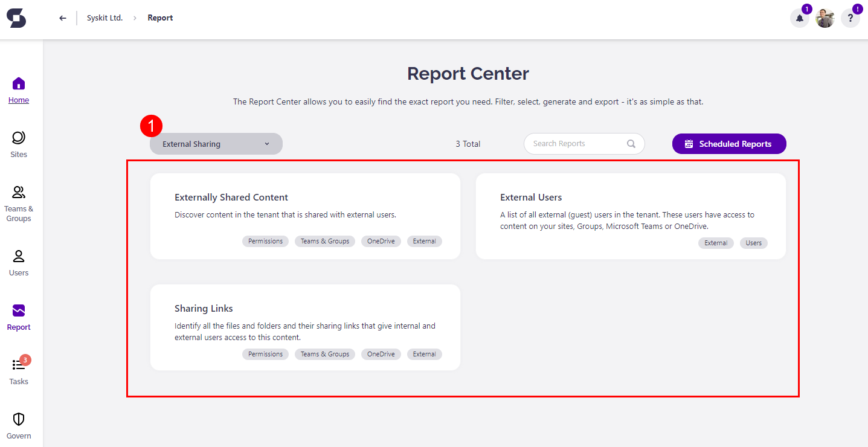Open the Home section from the sidebar

pyautogui.click(x=19, y=89)
